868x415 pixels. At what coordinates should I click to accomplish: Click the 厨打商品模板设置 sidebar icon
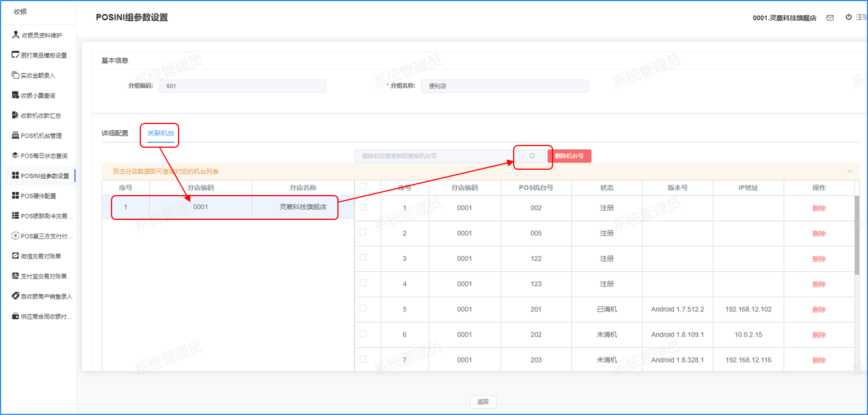[x=16, y=55]
